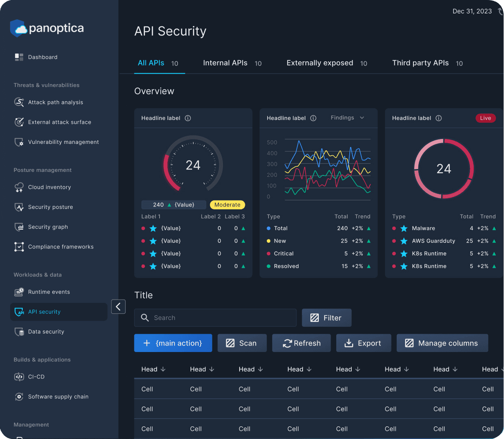Image resolution: width=504 pixels, height=439 pixels.
Task: Toggle the star next to Malware
Action: tap(403, 228)
